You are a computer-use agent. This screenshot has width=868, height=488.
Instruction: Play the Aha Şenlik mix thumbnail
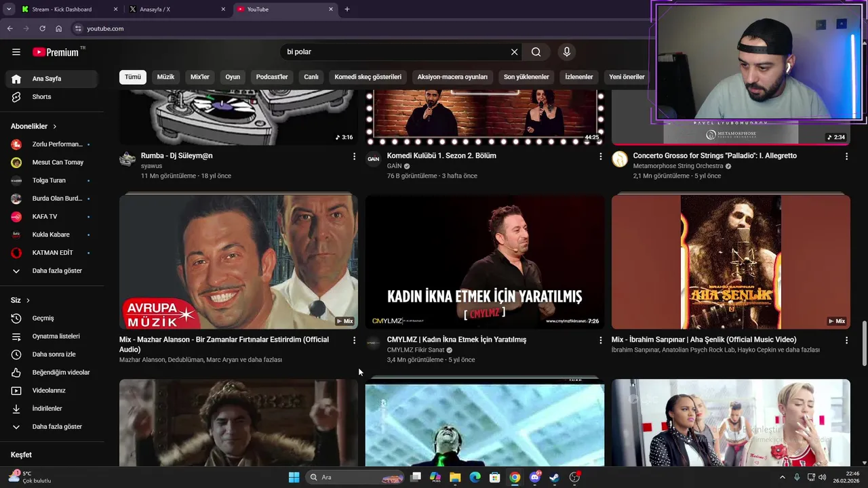point(731,262)
